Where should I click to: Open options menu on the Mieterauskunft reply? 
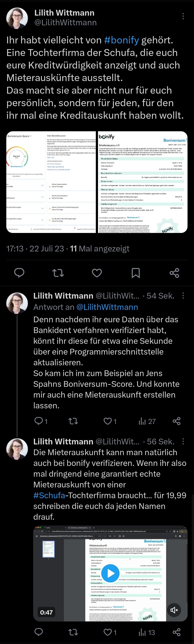183,441
